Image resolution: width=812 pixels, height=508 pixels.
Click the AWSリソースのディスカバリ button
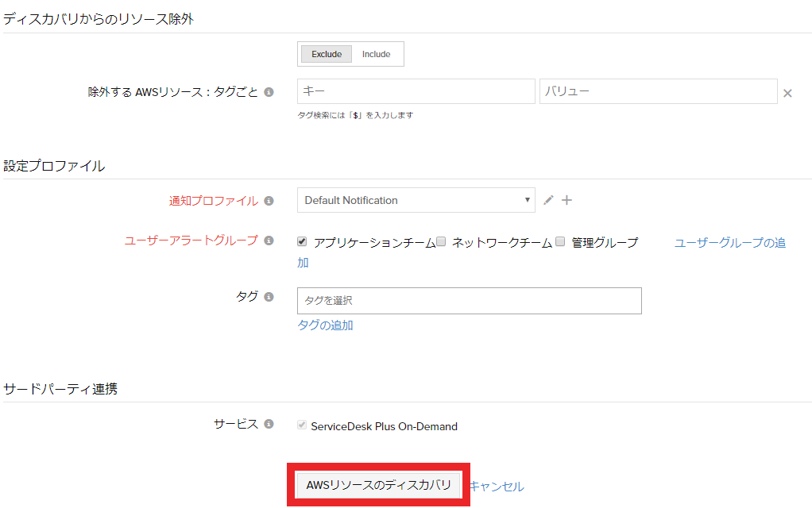(x=377, y=484)
